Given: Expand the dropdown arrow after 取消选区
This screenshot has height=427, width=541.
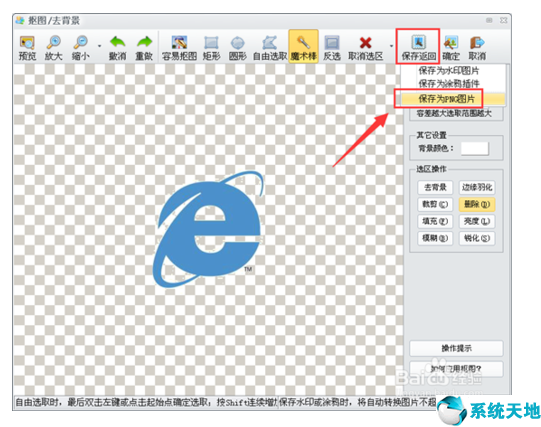Looking at the screenshot, I should point(391,46).
